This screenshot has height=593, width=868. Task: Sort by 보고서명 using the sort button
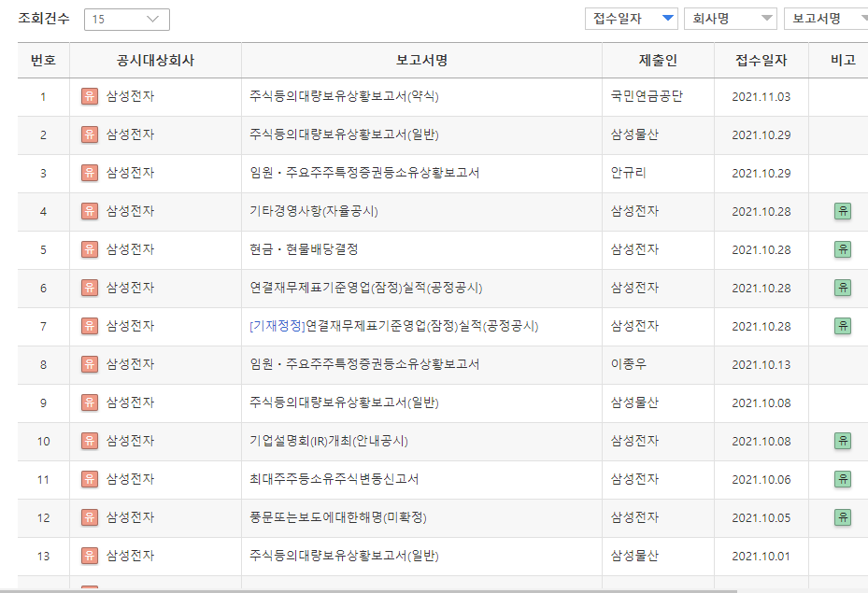point(827,19)
